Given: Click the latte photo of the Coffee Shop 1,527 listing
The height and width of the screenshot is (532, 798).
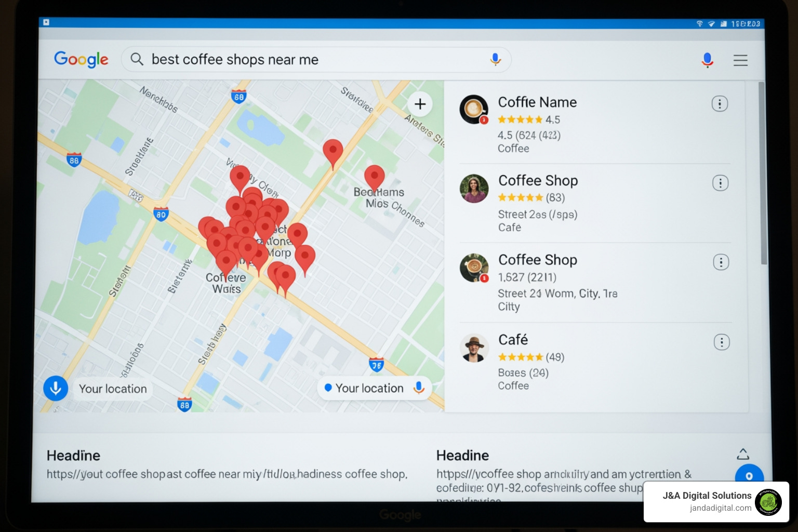Looking at the screenshot, I should click(474, 268).
